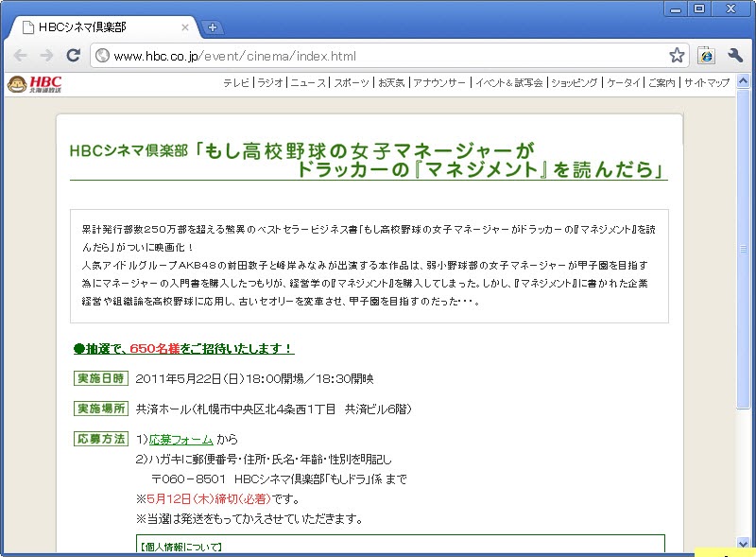756x557 pixels.
Task: Go to ショッピング page
Action: [x=575, y=82]
